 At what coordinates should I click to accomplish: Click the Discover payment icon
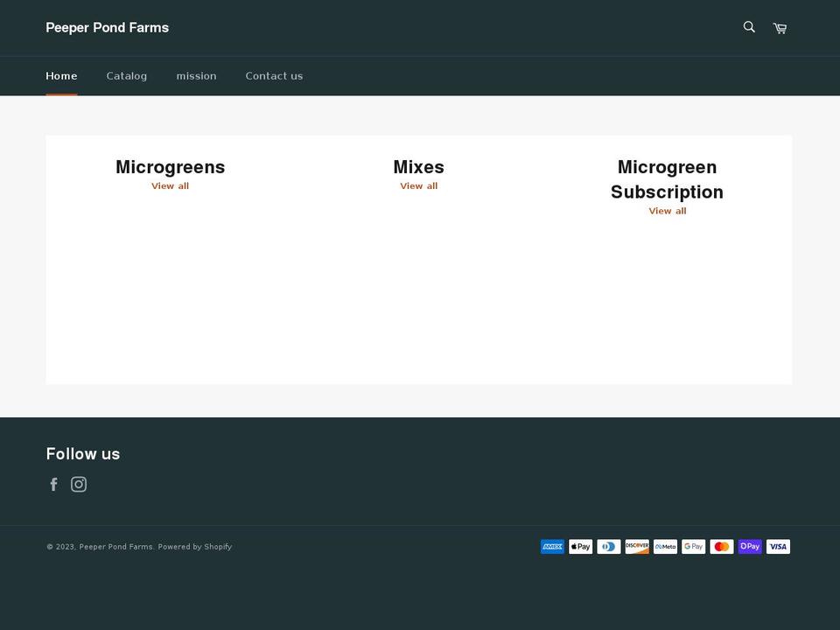click(637, 546)
